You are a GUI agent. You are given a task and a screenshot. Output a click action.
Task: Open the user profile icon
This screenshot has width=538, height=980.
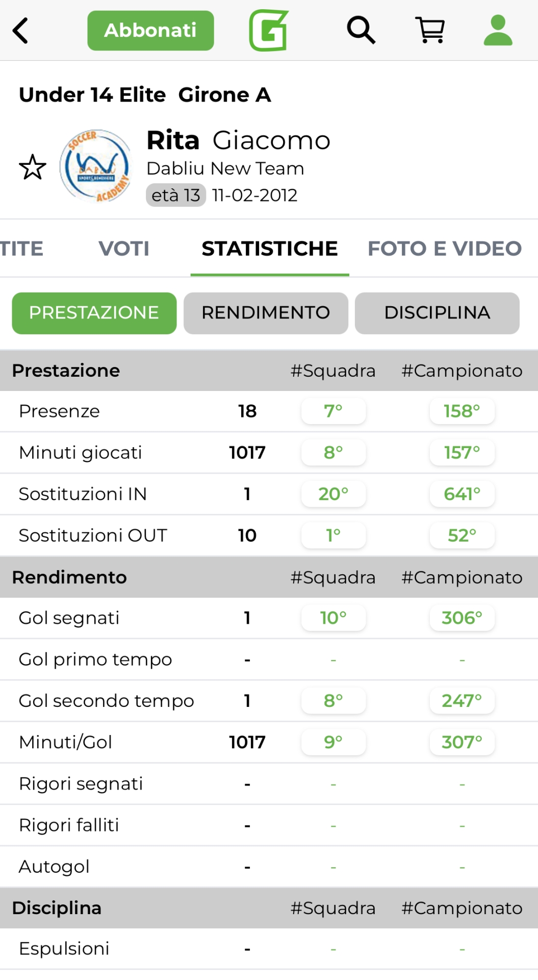point(498,30)
